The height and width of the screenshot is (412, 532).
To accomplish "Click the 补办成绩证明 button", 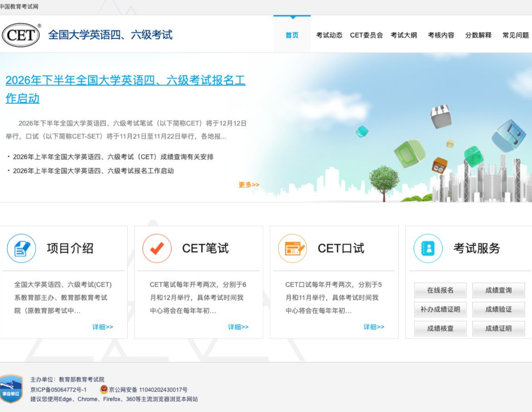I will [x=440, y=309].
